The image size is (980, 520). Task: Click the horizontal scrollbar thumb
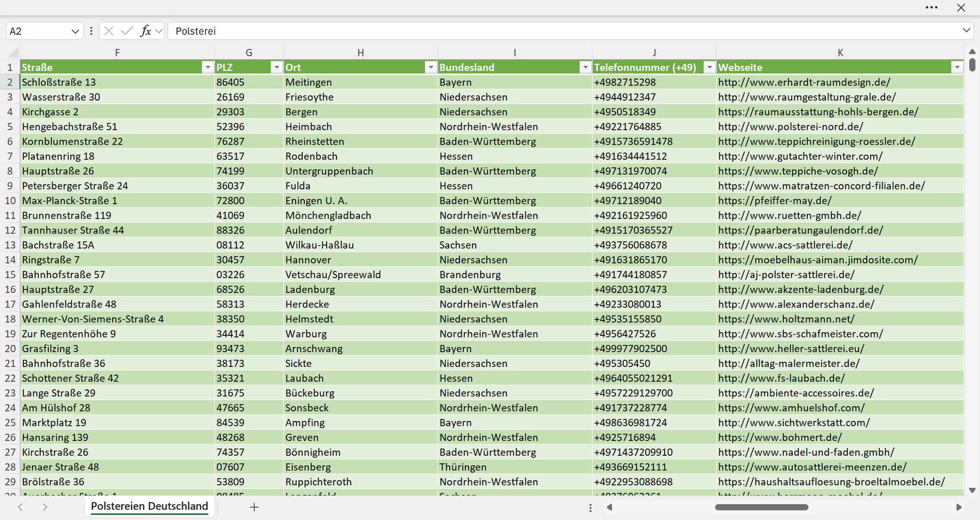pyautogui.click(x=762, y=507)
